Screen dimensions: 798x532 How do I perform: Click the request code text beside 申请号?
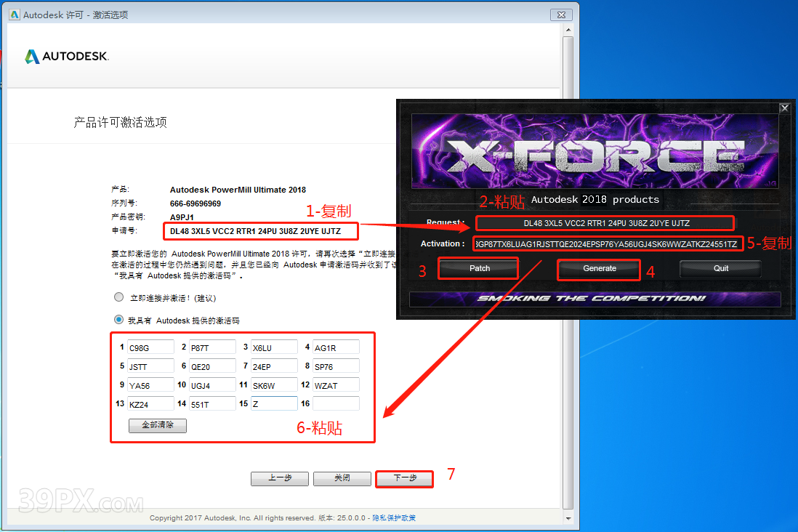tap(256, 231)
